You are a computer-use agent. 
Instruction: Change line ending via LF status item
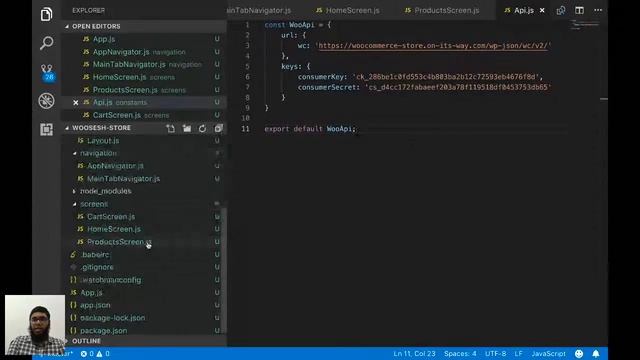coord(518,354)
